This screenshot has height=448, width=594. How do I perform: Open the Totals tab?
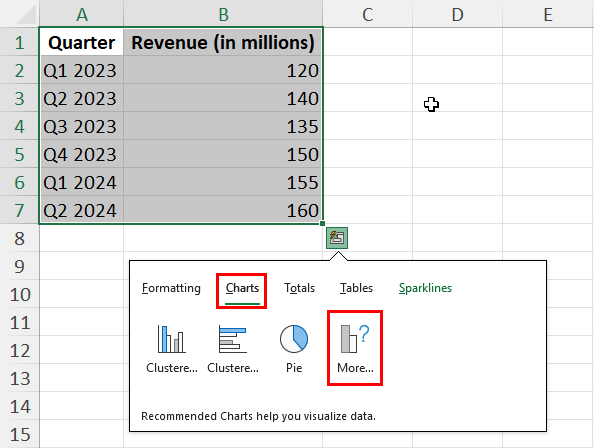[299, 288]
